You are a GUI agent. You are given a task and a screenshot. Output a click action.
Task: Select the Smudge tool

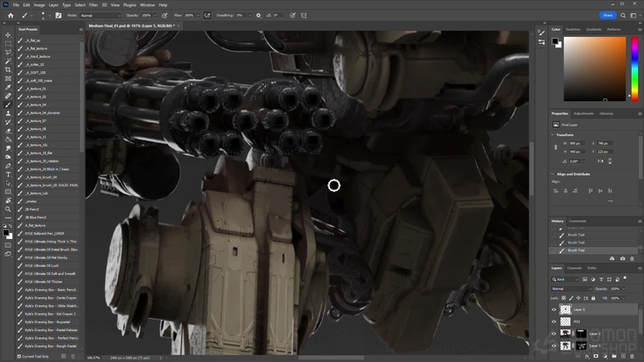click(x=8, y=148)
